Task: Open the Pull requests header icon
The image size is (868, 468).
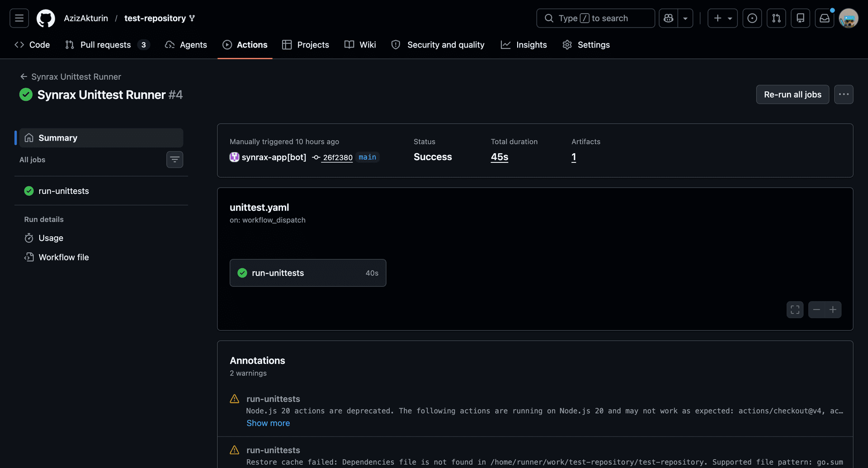Action: pyautogui.click(x=776, y=18)
